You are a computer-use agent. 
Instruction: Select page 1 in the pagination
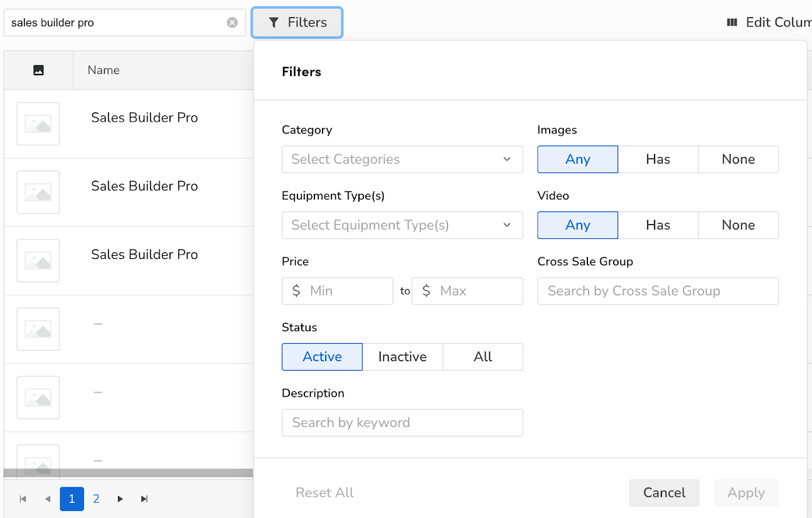coord(72,499)
